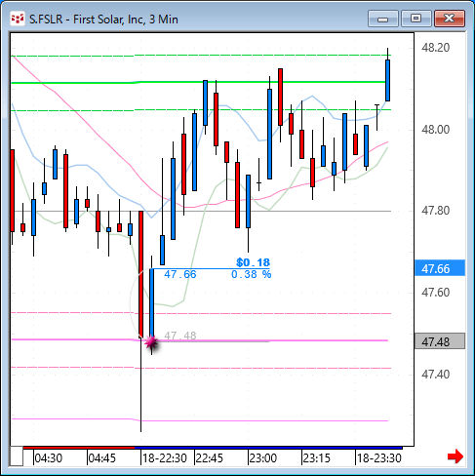Click the title text S.FSLR - First Solar, Inc, 3 Min
This screenshot has height=476, width=475.
tap(103, 20)
